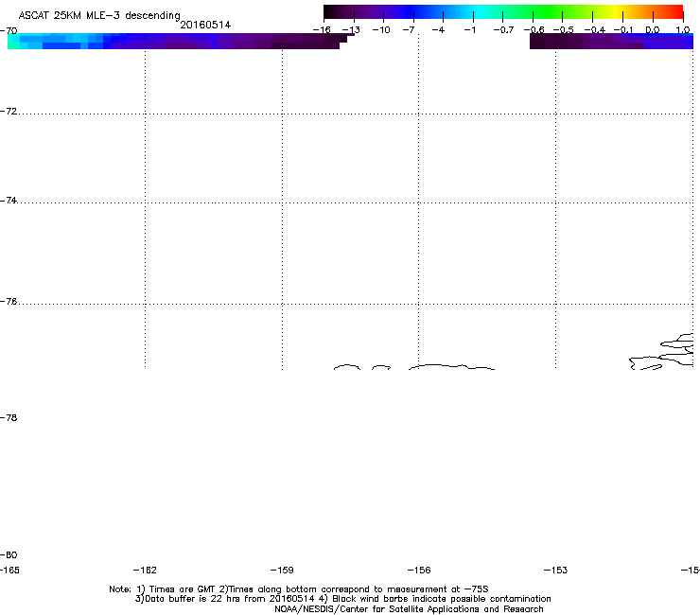Click the note line about times at -75S
The image size is (700, 615).
click(299, 589)
